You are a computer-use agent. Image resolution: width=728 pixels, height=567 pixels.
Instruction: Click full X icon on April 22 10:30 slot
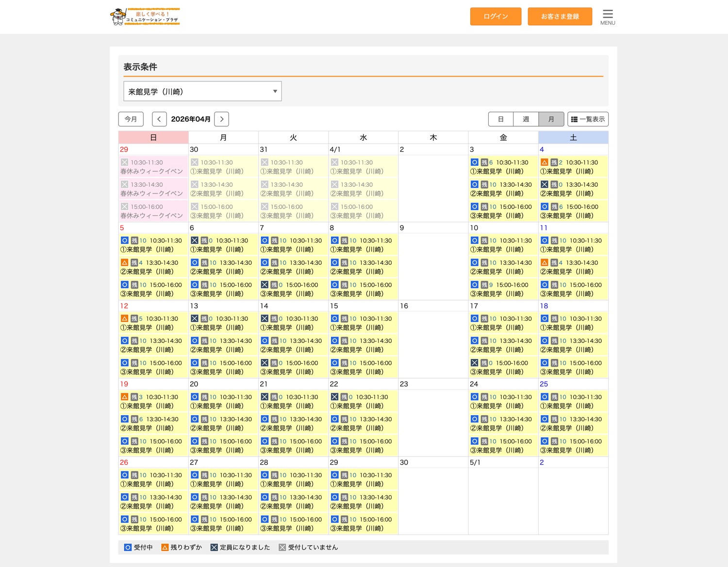point(334,397)
